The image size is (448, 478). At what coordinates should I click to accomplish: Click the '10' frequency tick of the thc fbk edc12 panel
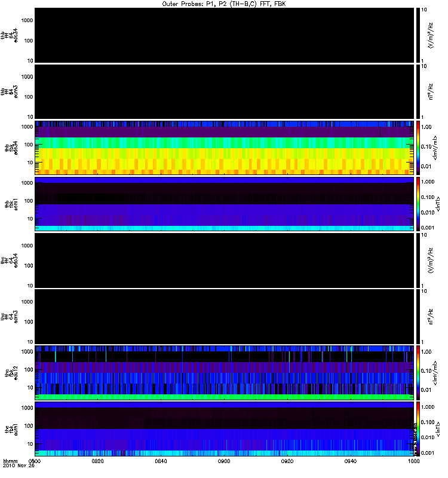point(30,387)
